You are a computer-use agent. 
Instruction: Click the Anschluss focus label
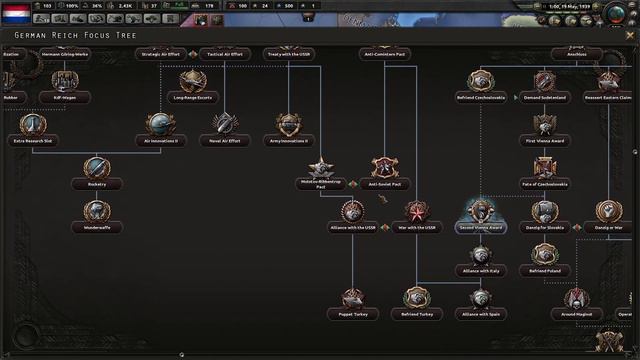(x=576, y=54)
